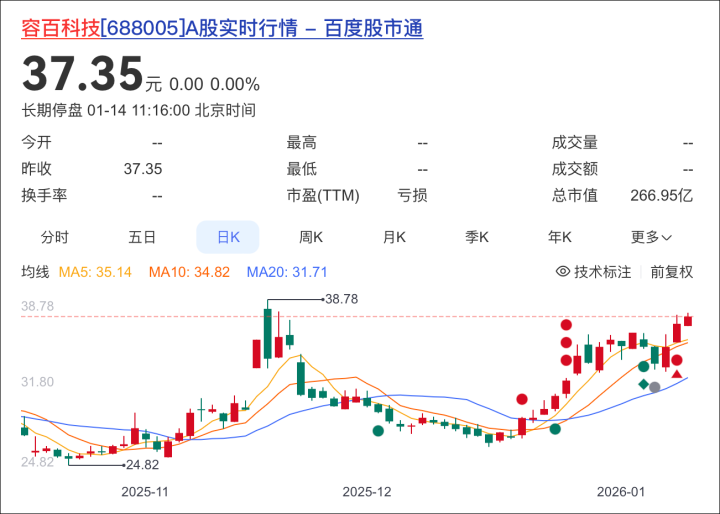Viewport: 720px width, 514px height.
Task: Click the large 37.35 current price
Action: 83,73
